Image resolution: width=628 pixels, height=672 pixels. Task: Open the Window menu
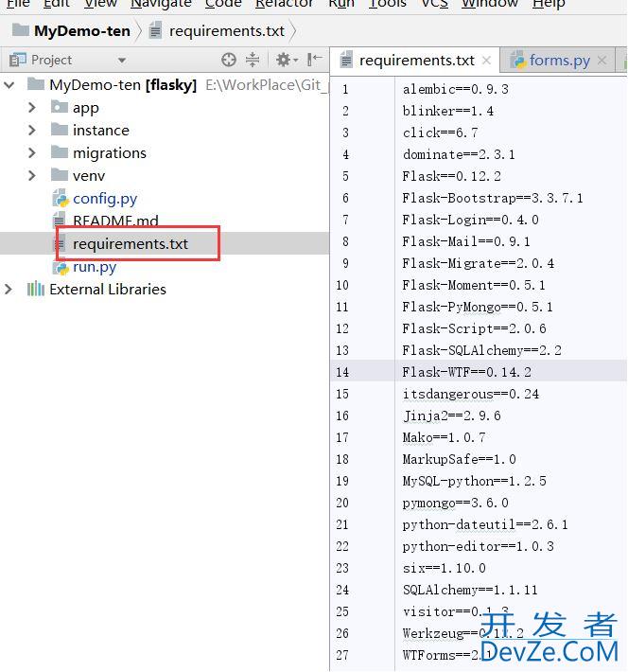[x=490, y=4]
